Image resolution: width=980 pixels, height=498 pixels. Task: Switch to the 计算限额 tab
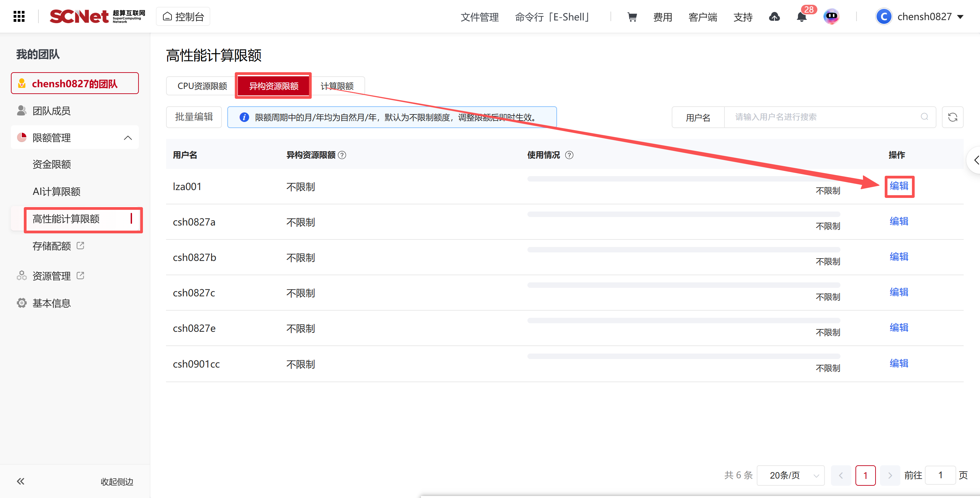point(337,86)
